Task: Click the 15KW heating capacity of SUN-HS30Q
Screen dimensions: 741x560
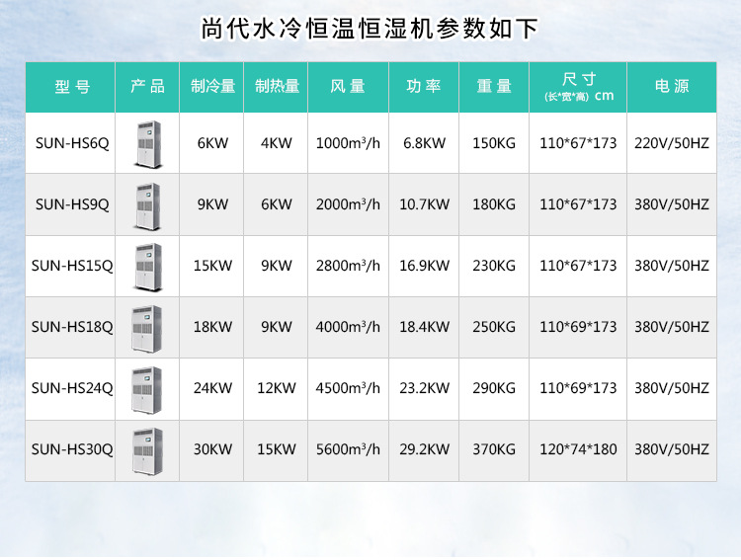Action: click(x=277, y=449)
